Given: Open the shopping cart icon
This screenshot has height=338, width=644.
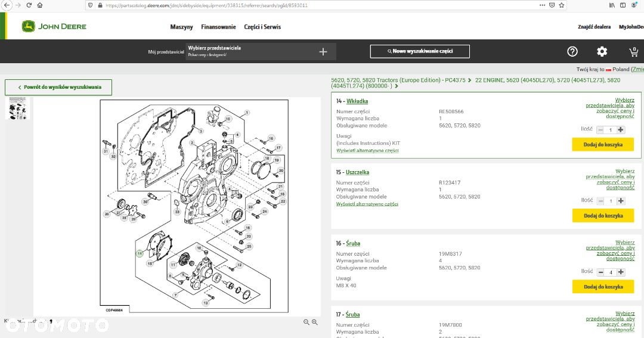Looking at the screenshot, I should [633, 51].
